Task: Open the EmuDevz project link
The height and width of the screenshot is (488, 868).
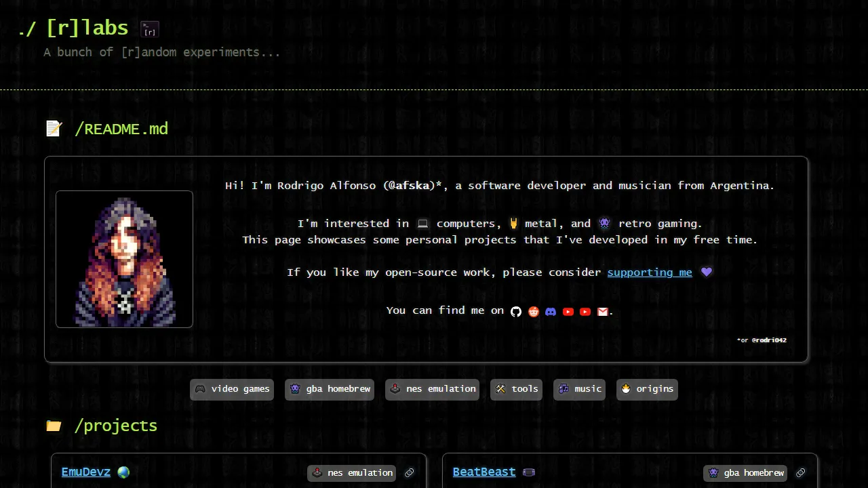Action: coord(85,472)
